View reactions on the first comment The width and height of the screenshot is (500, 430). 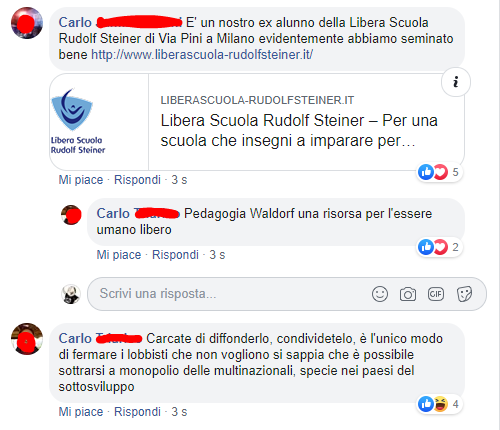point(439,172)
